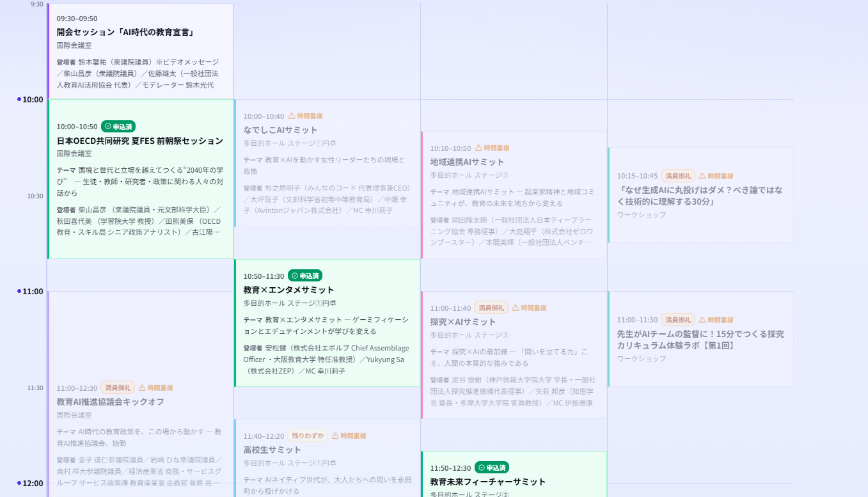868x497 pixels.
Task: Open the なでしこAIサミット session title
Action: point(280,130)
